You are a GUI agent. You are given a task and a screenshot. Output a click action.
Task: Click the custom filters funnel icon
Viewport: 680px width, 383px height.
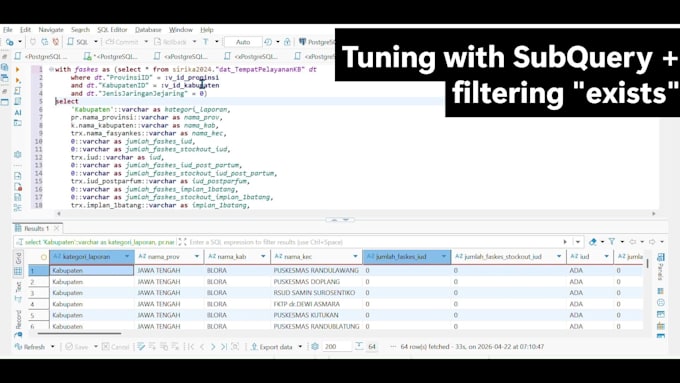click(x=612, y=242)
